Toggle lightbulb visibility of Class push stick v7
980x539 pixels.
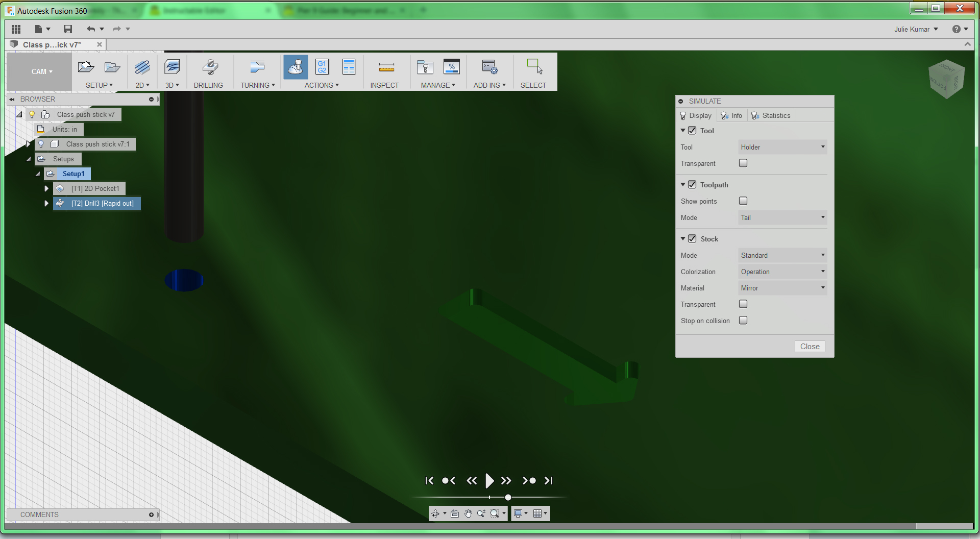click(x=32, y=114)
